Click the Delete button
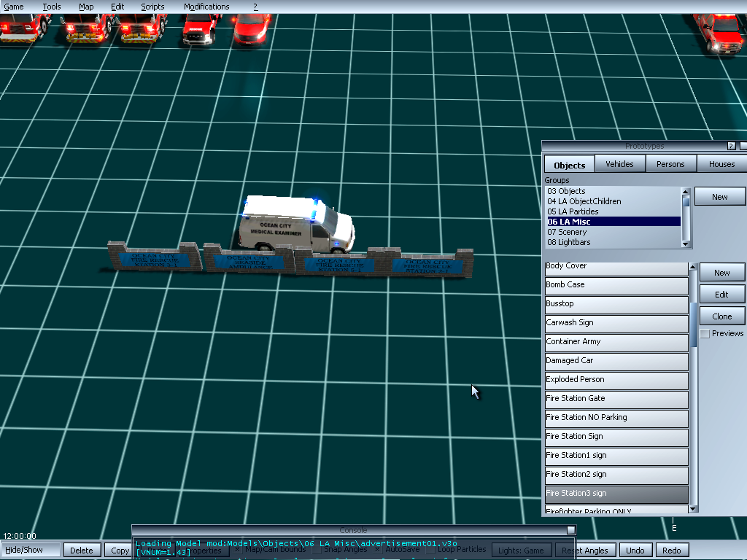 (x=82, y=550)
